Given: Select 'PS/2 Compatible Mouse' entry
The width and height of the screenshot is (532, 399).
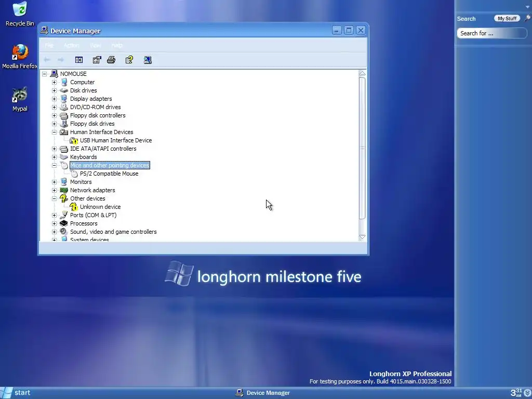Looking at the screenshot, I should tap(109, 174).
